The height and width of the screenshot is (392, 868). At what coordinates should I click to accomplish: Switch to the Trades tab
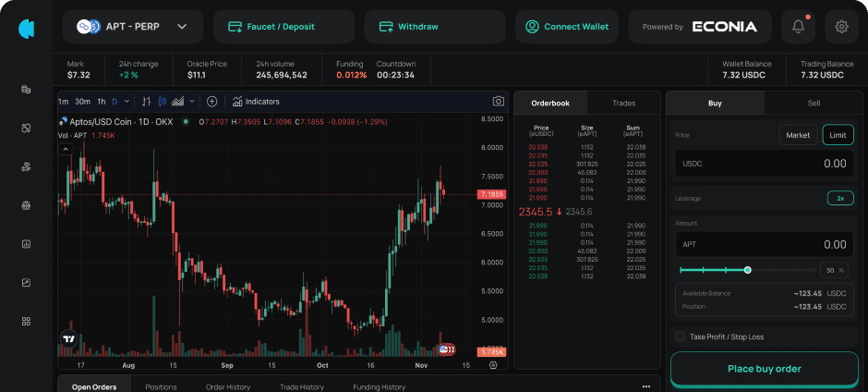click(624, 103)
